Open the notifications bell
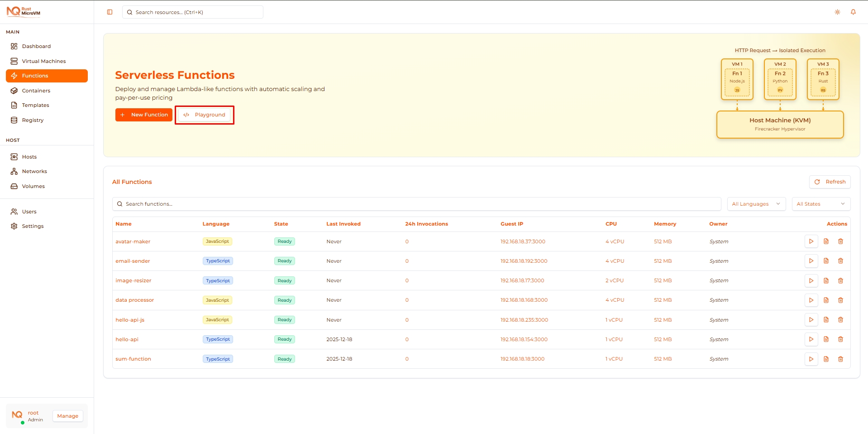 click(x=854, y=12)
